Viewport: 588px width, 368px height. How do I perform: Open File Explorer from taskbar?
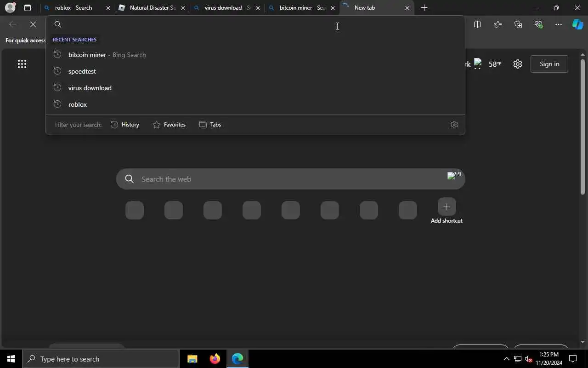[192, 359]
